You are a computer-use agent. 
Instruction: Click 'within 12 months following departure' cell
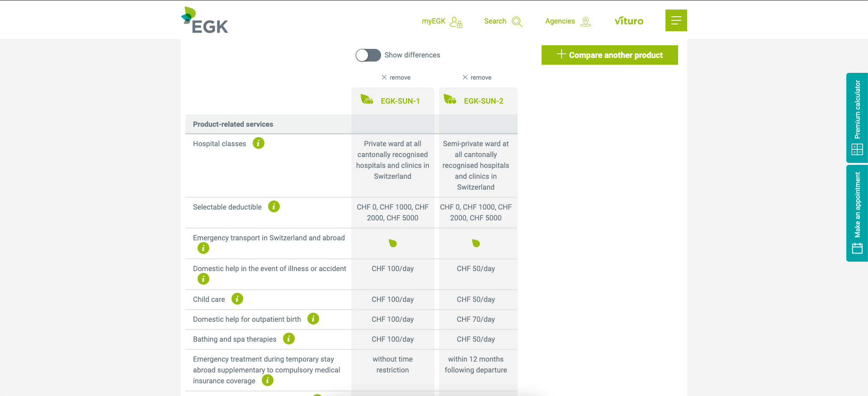(x=476, y=364)
